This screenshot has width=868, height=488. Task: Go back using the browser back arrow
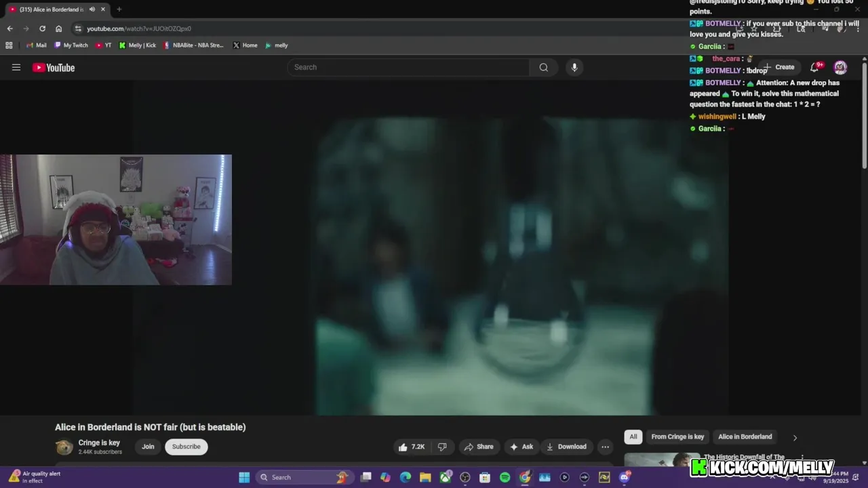[x=9, y=28]
